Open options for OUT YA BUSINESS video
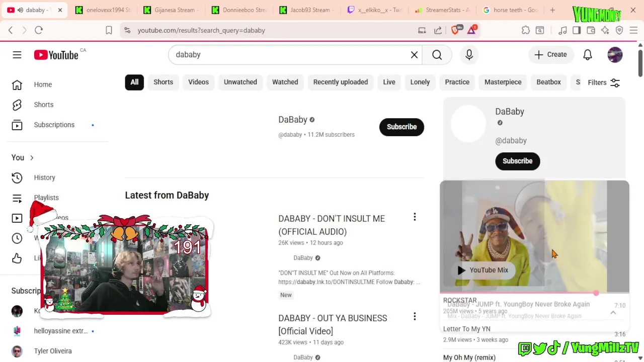This screenshot has height=362, width=644. 415,317
